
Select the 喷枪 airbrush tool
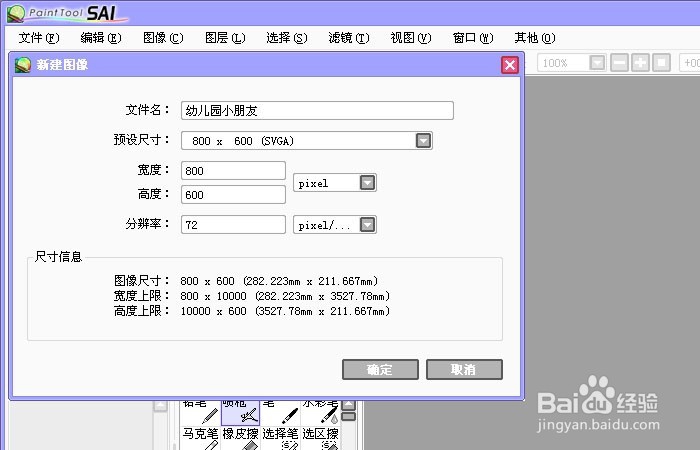click(x=241, y=412)
